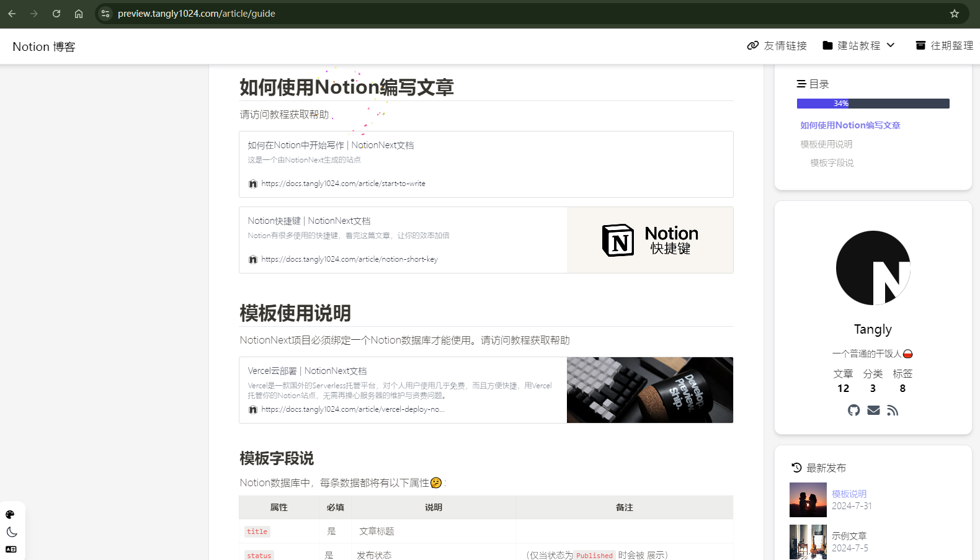Click the 如何使用Notion编写文章 heading
The height and width of the screenshot is (560, 980).
click(x=347, y=87)
